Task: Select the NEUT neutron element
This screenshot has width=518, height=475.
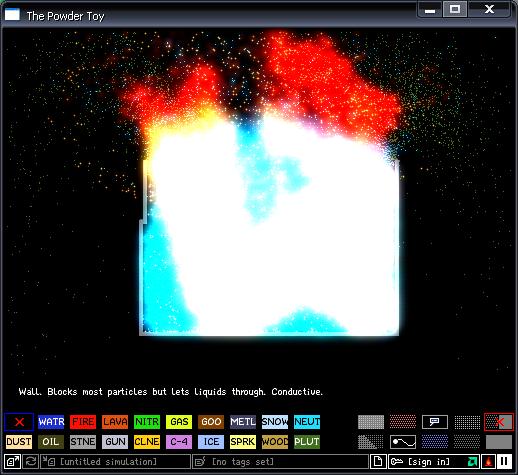Action: click(307, 422)
